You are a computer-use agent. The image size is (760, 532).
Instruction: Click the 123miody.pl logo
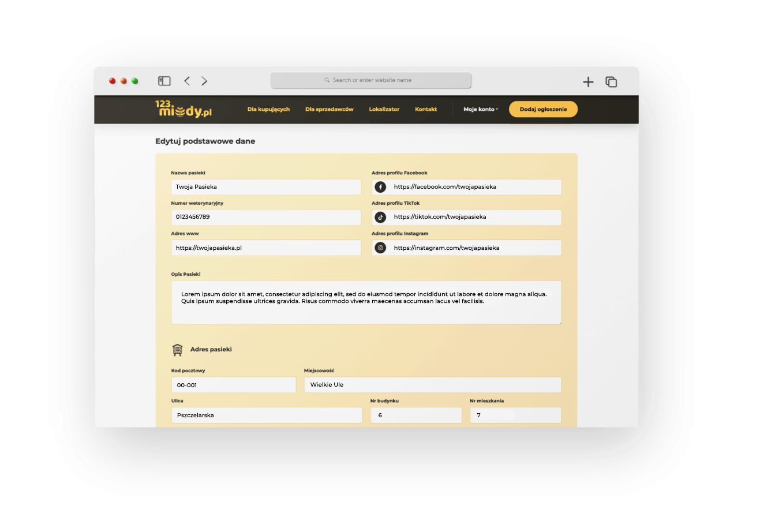183,109
